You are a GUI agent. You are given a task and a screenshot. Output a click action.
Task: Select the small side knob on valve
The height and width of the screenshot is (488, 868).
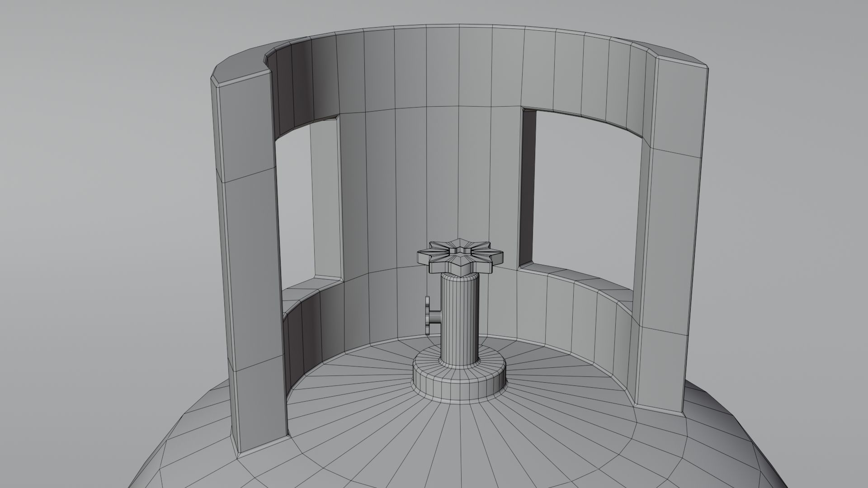[x=428, y=316]
